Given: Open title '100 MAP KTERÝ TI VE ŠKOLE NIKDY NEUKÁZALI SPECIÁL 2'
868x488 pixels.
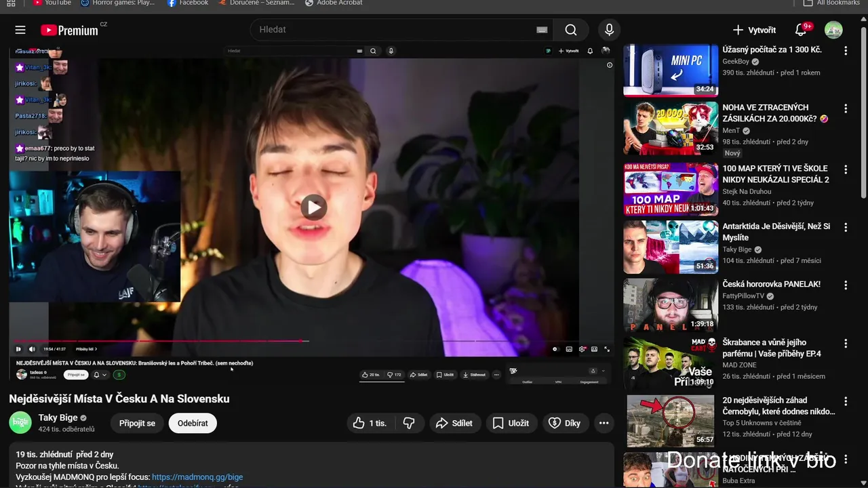Looking at the screenshot, I should 776,174.
